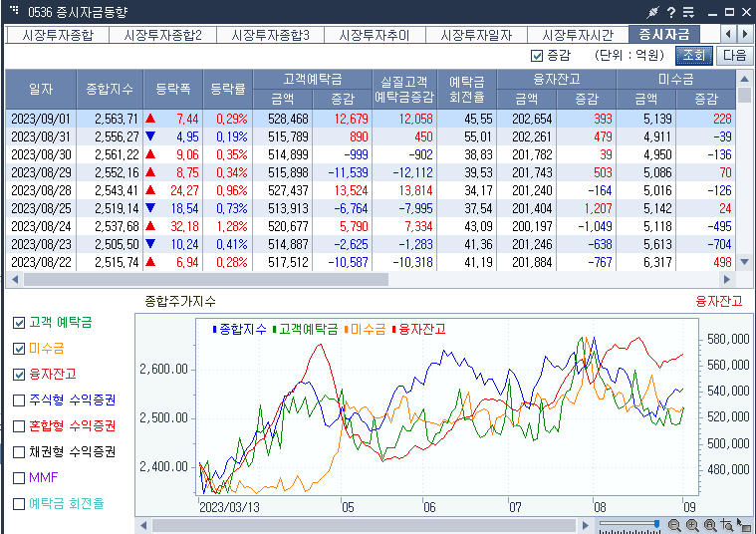
Task: Toggle the 융자잔고 series checkbox
Action: (19, 375)
